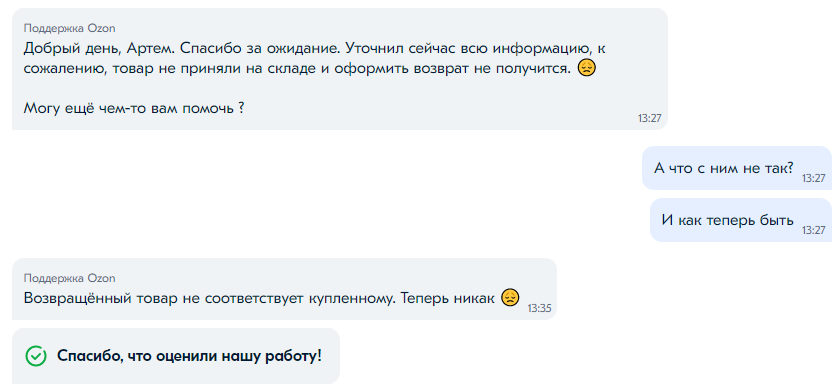Click 'Спасибо, что оценили нашу работу!' banner
The height and width of the screenshot is (392, 839).
[176, 356]
